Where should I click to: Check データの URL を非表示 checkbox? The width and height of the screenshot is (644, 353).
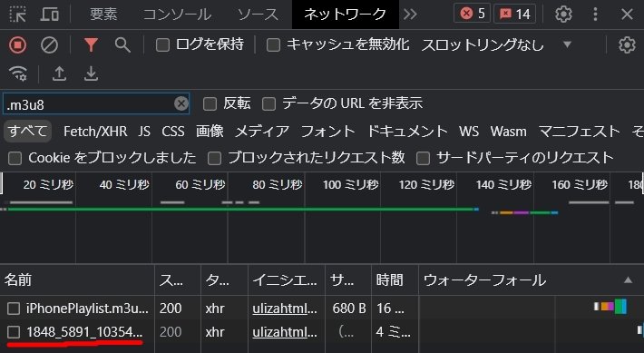(x=268, y=103)
